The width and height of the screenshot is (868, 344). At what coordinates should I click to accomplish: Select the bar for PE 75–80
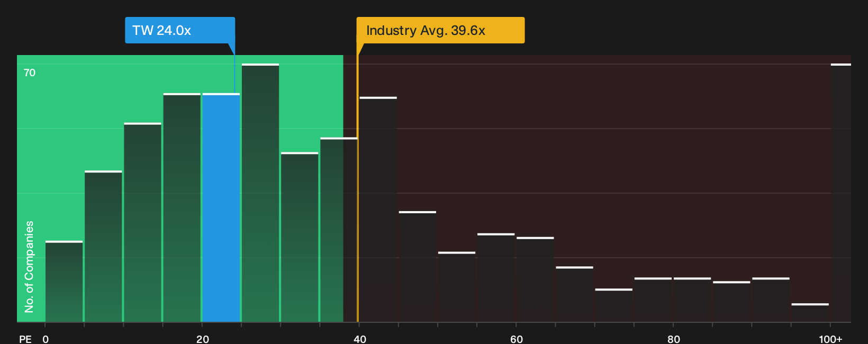tap(653, 300)
